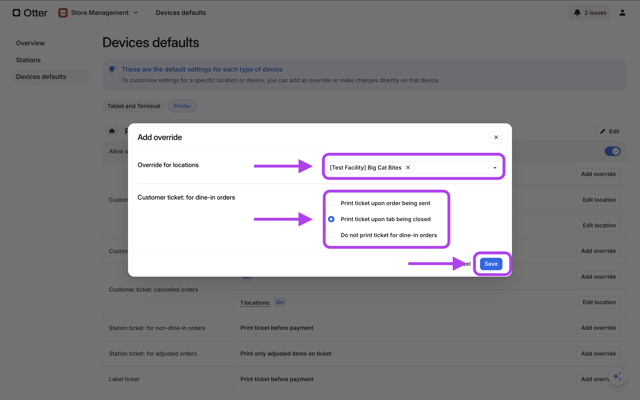Switch to Tablet and Terminal tab

tap(134, 106)
